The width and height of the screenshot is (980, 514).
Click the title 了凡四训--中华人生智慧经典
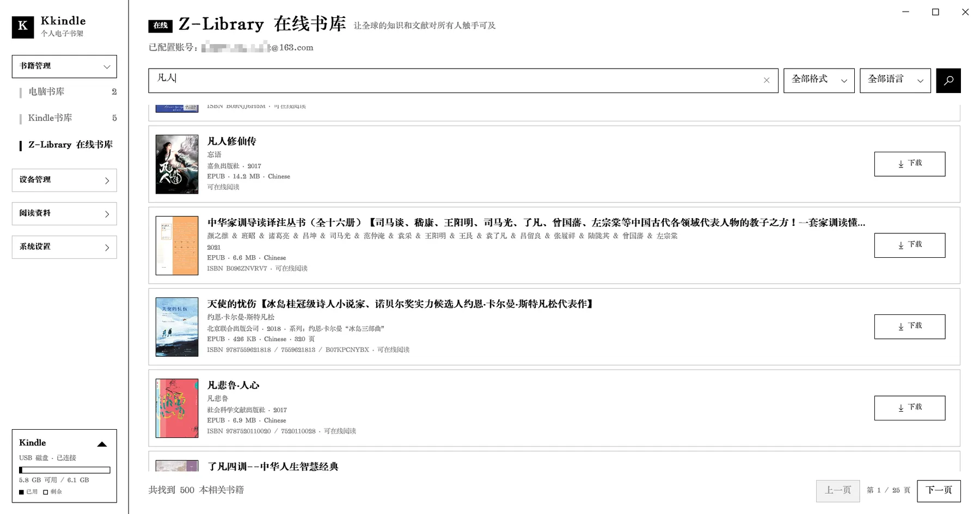click(273, 467)
